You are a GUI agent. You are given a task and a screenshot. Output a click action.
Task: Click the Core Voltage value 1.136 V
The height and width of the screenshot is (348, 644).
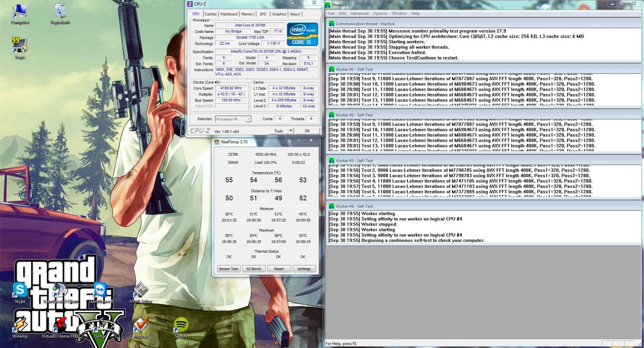click(273, 43)
